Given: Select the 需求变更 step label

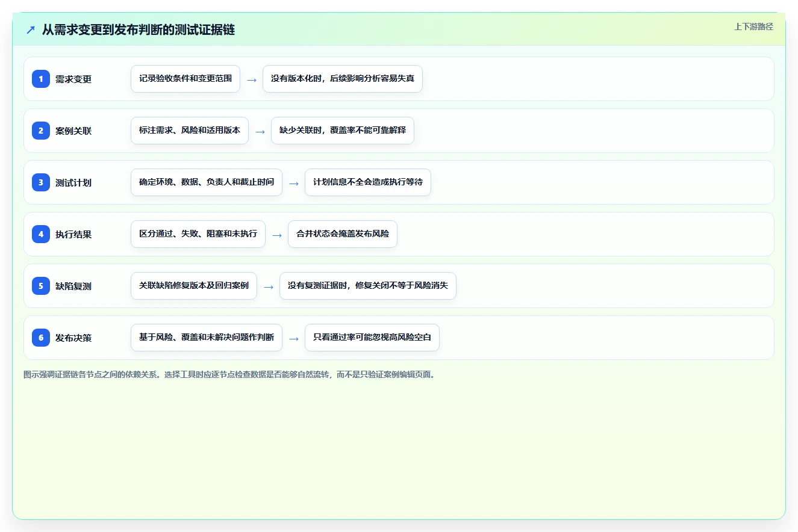Looking at the screenshot, I should [x=73, y=79].
